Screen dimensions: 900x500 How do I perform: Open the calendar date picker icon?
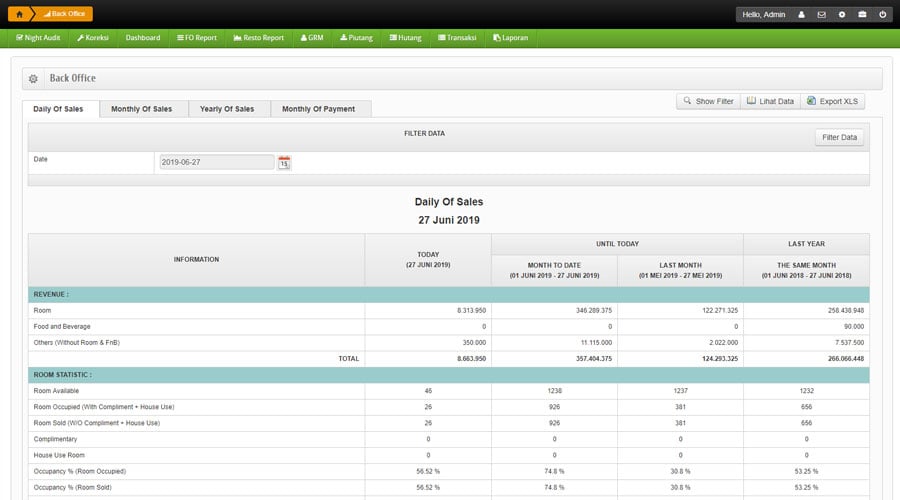(284, 162)
